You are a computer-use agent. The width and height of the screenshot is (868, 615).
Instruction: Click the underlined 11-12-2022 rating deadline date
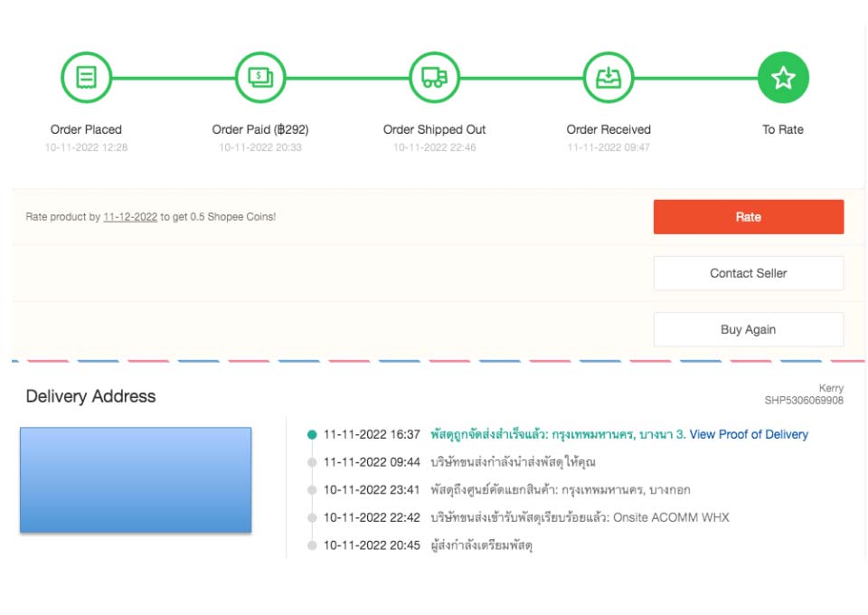(x=130, y=217)
